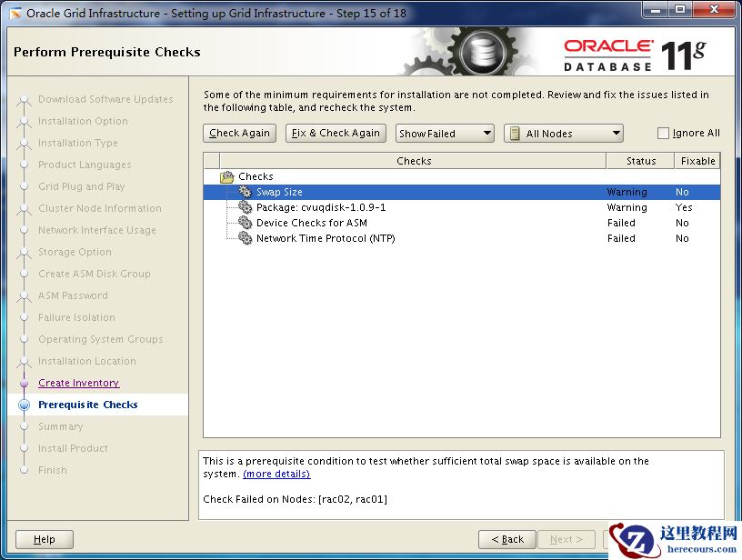
Task: Select the Summary step in sidebar
Action: tap(61, 426)
